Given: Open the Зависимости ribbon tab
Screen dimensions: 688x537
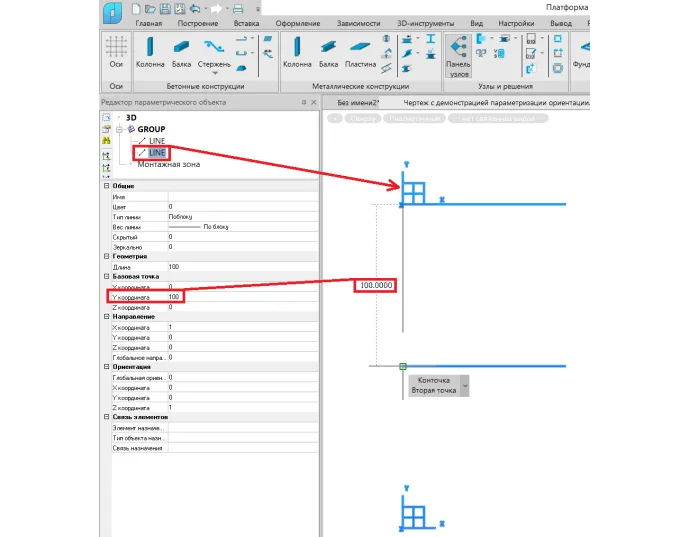Looking at the screenshot, I should pyautogui.click(x=358, y=24).
